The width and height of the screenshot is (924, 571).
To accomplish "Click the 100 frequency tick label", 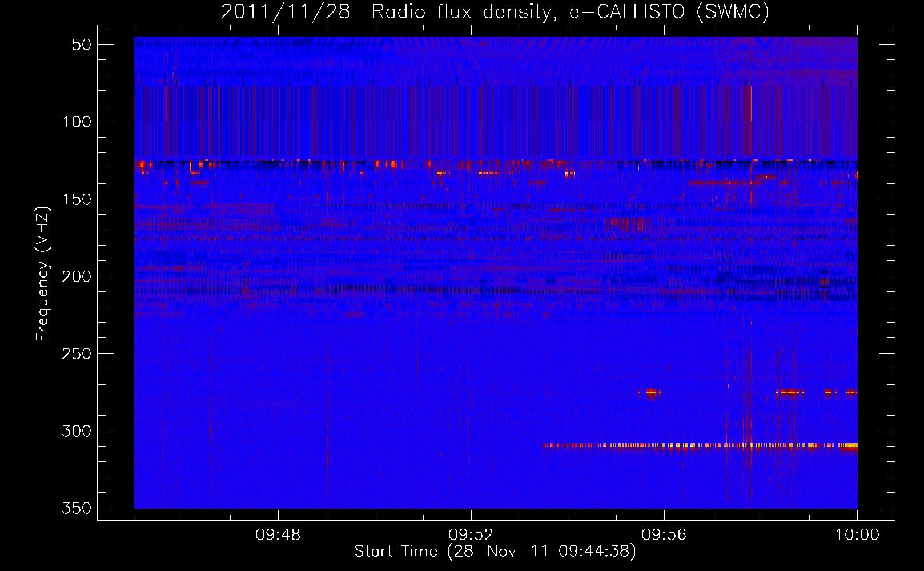I will click(77, 122).
